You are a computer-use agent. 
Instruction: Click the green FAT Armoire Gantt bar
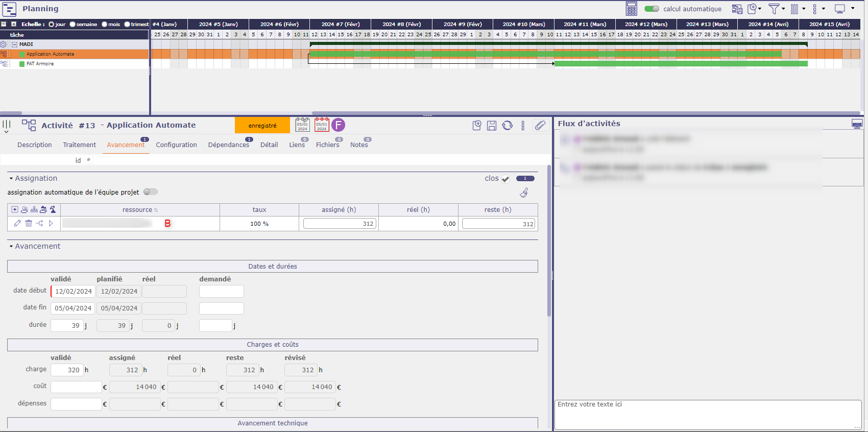(x=680, y=64)
